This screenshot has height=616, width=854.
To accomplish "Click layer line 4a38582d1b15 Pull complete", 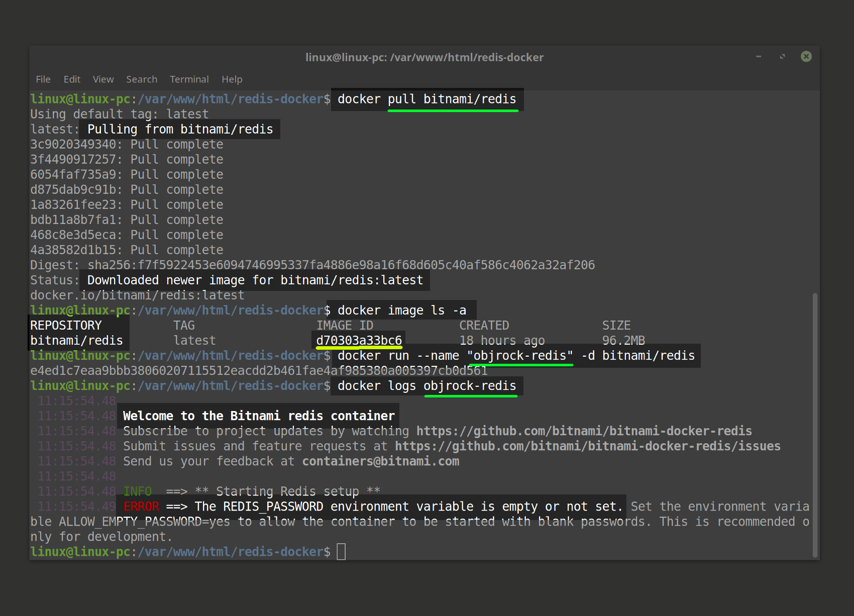I will [x=127, y=250].
